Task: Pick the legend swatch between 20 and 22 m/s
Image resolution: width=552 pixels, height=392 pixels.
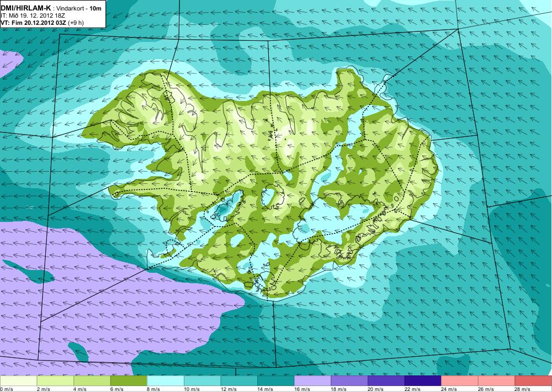Action: tap(386, 381)
